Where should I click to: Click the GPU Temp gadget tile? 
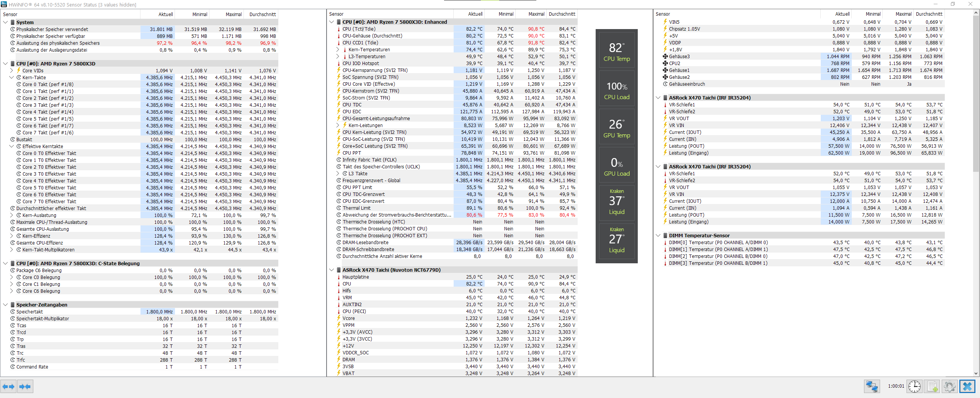coord(617,127)
